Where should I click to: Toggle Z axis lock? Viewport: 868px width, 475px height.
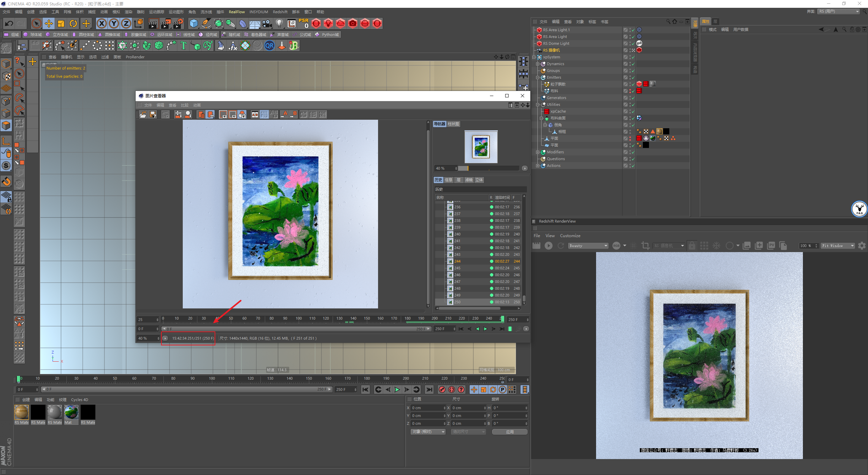(x=126, y=23)
